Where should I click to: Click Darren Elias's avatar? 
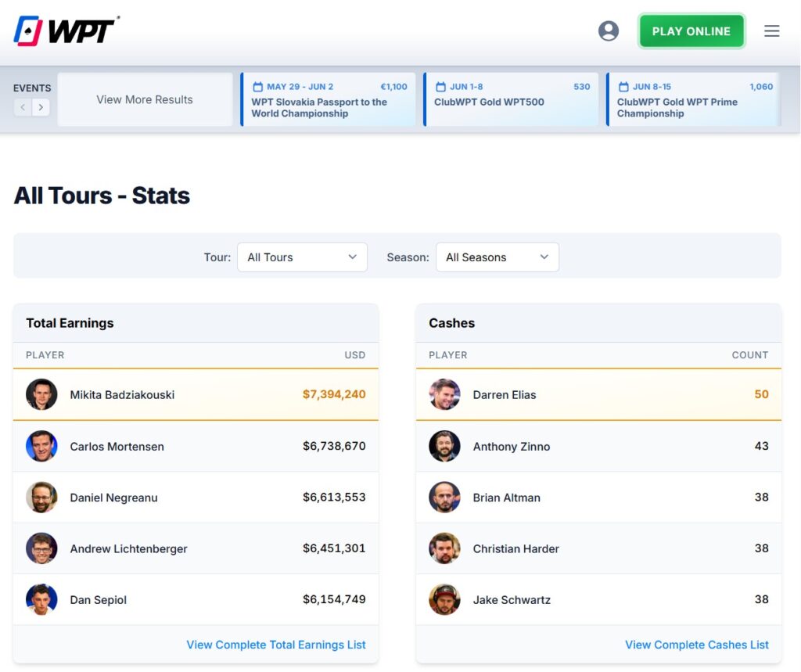coord(444,394)
